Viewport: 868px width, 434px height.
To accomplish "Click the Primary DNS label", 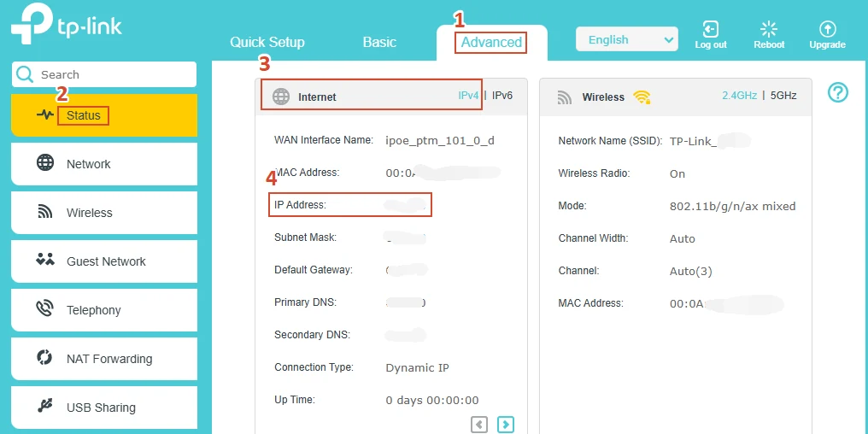I will [x=306, y=302].
